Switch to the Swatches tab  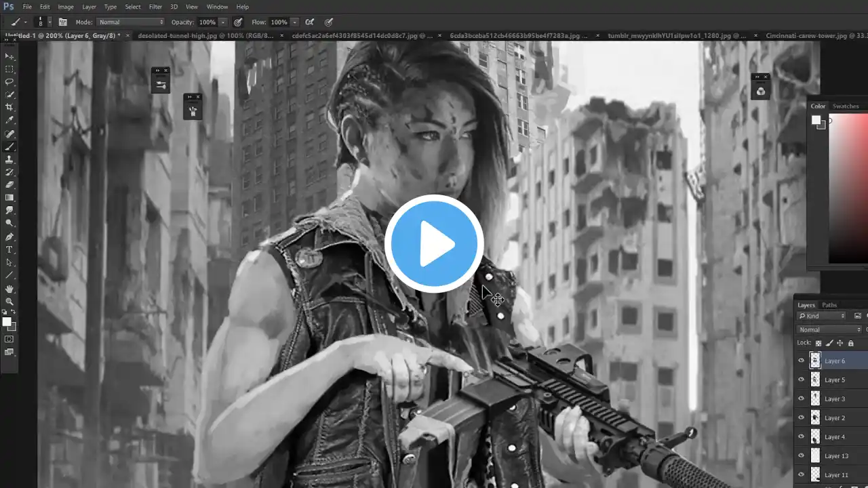point(846,106)
